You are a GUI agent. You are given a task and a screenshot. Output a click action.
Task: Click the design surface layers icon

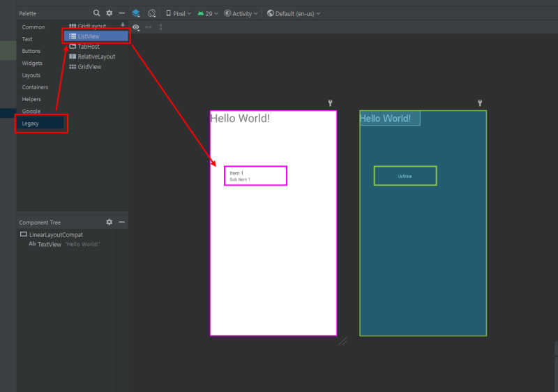[x=136, y=13]
